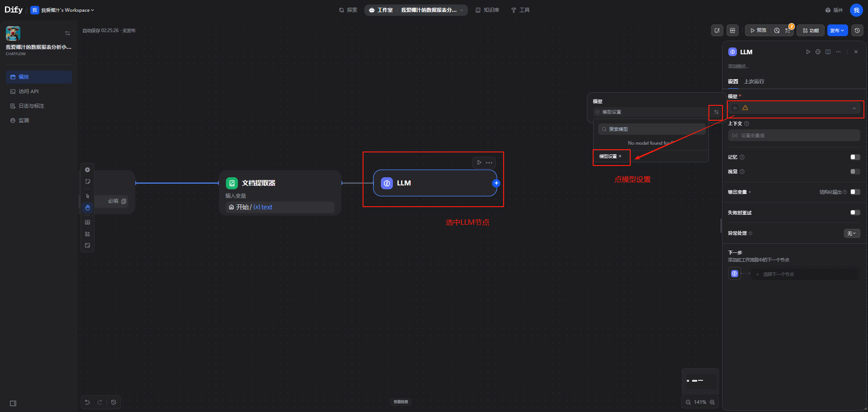Click the 搜索模型 search field
The image size is (868, 412).
coord(651,129)
